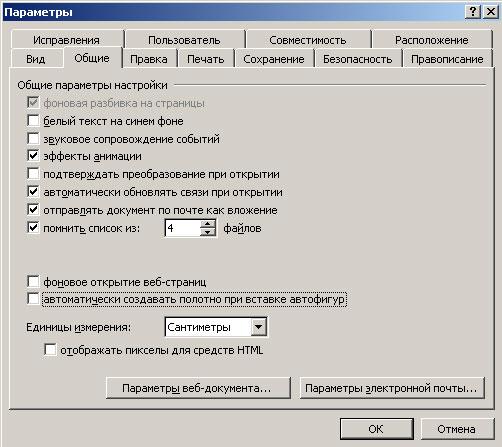Viewport: 502px width, 447px height.
Task: Click the help question mark button
Action: (473, 12)
